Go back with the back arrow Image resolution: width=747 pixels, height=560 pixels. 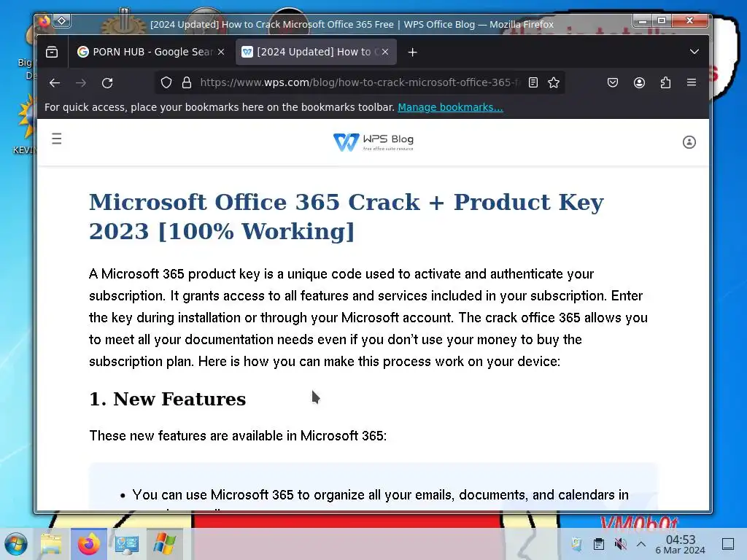click(x=55, y=83)
